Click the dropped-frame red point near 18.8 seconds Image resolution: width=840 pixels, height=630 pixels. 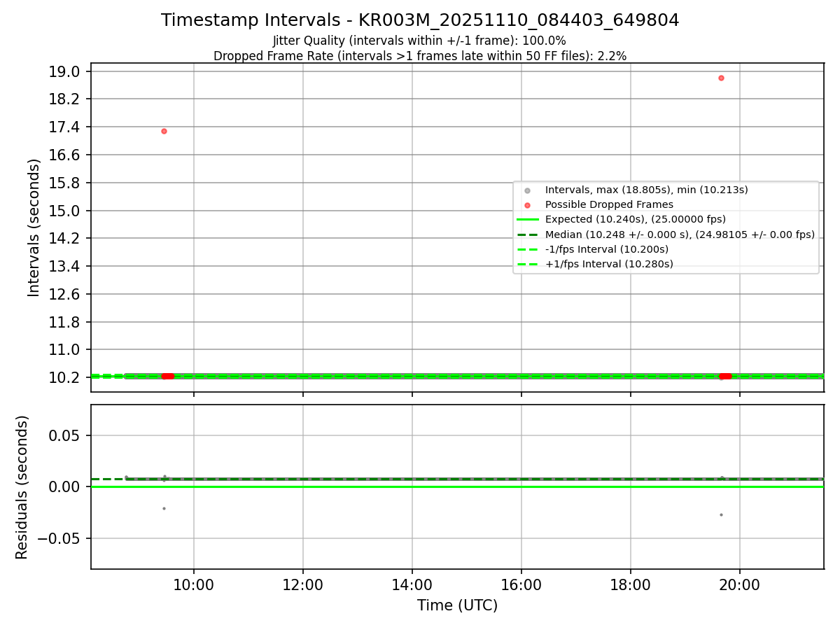(721, 78)
